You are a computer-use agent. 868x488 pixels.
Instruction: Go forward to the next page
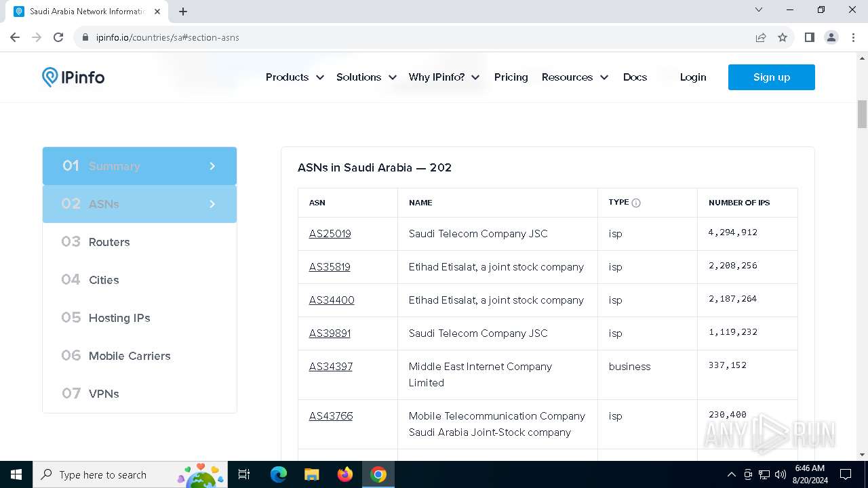(x=37, y=37)
